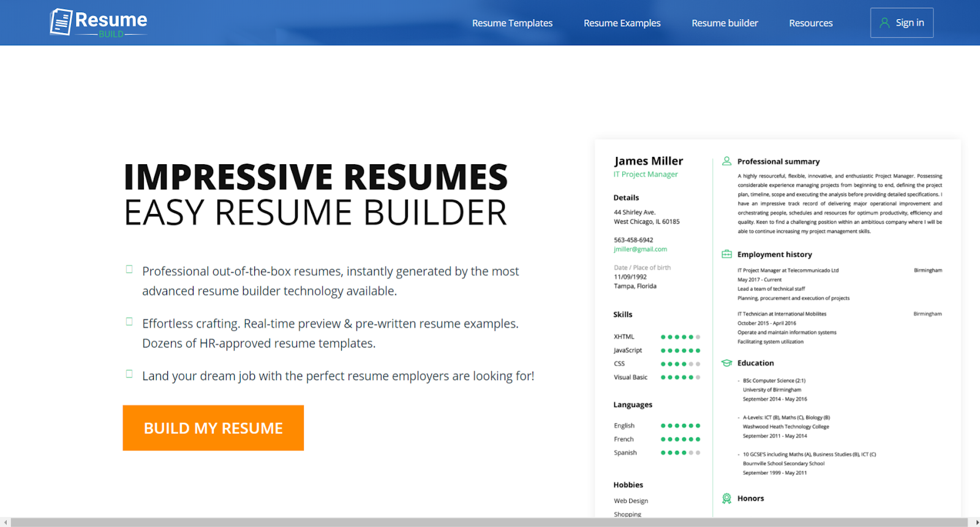The height and width of the screenshot is (527, 980).
Task: Open the Resources menu
Action: 810,23
